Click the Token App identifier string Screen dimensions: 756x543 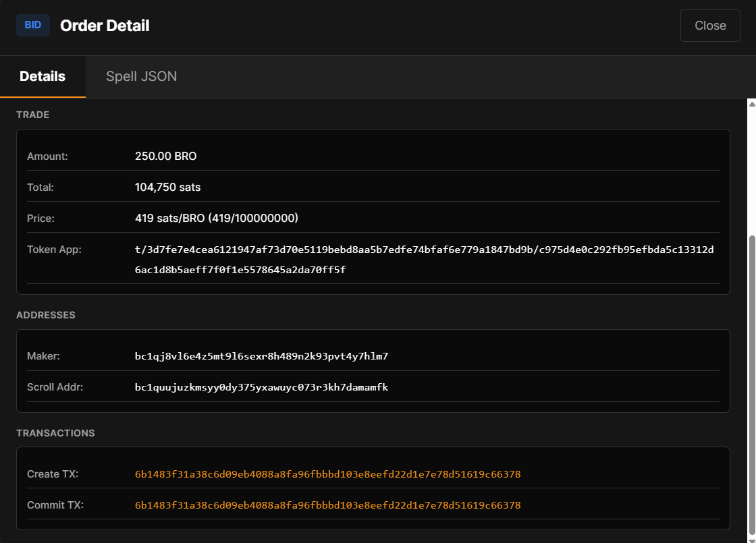tap(425, 259)
